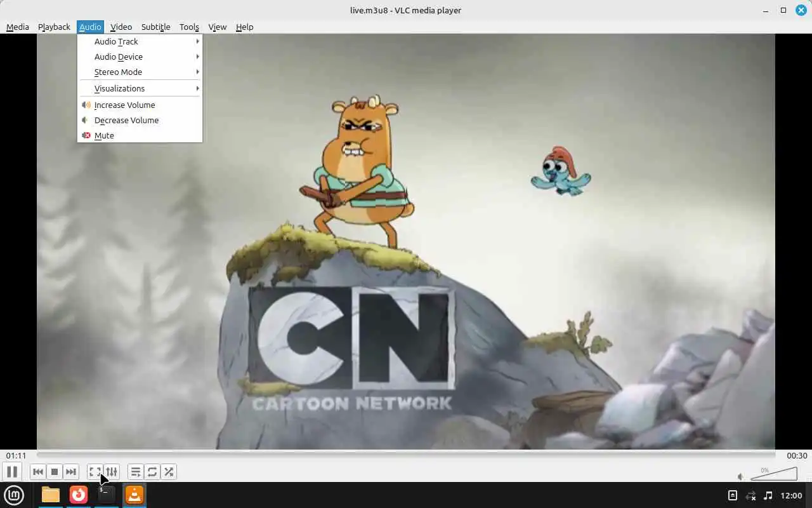812x508 pixels.
Task: Minimize the VLC window
Action: [766, 10]
